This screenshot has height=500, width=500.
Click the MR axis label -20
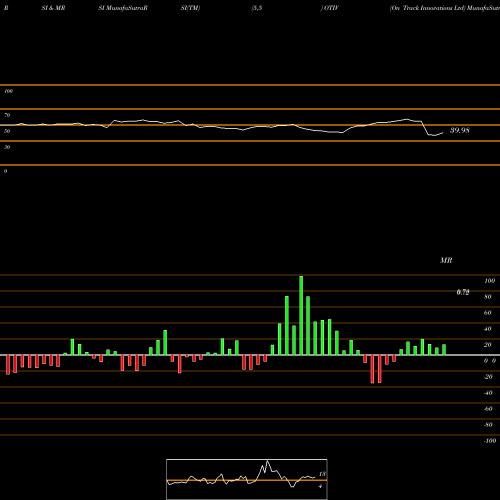click(x=488, y=377)
